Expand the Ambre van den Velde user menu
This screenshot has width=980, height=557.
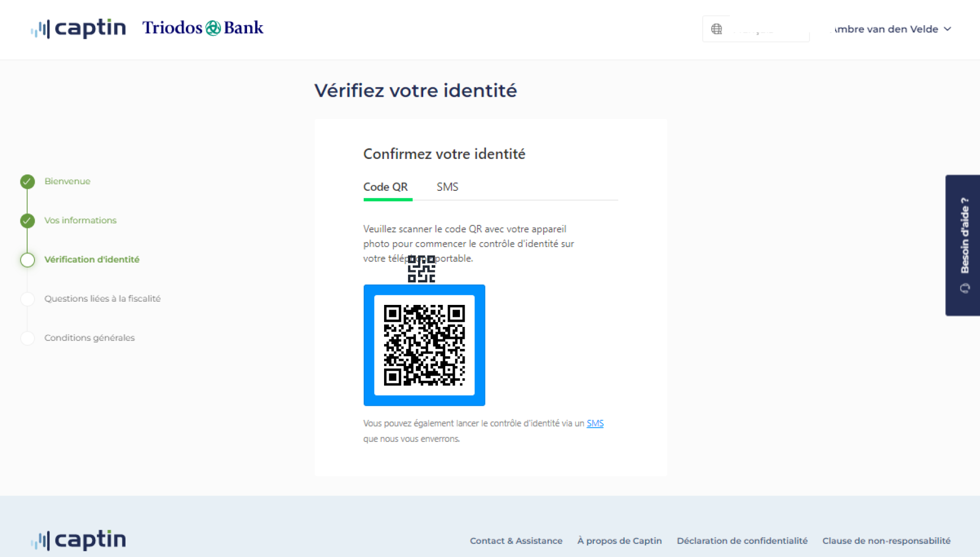pos(892,29)
